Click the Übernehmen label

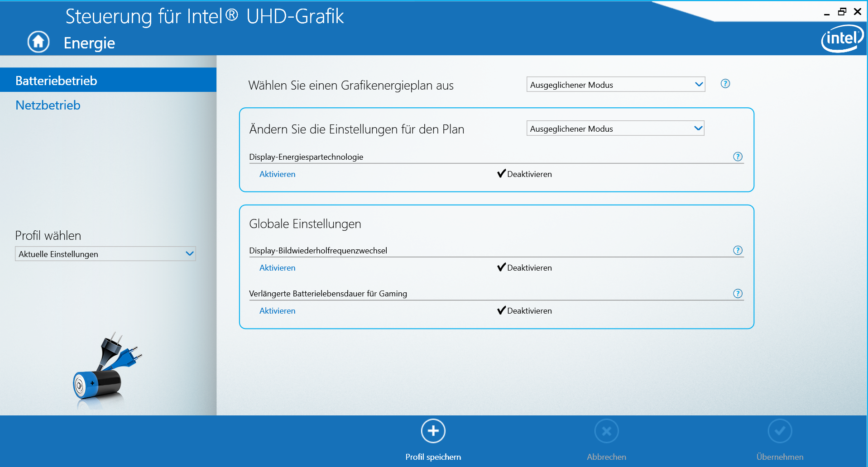780,457
